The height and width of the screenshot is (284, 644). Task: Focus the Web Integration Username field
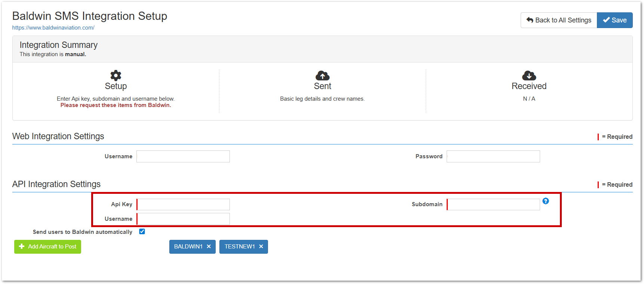(x=183, y=156)
